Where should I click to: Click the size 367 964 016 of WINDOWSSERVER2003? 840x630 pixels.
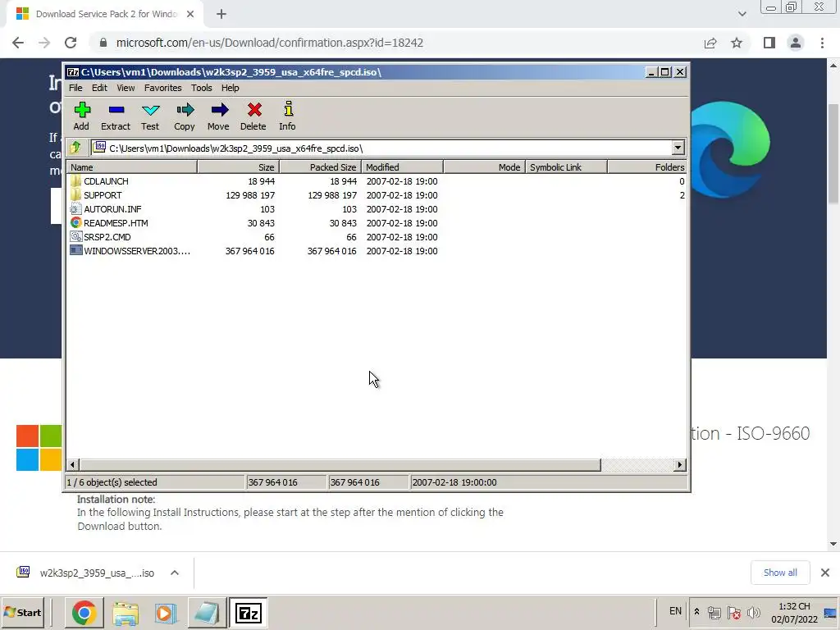[x=249, y=251]
